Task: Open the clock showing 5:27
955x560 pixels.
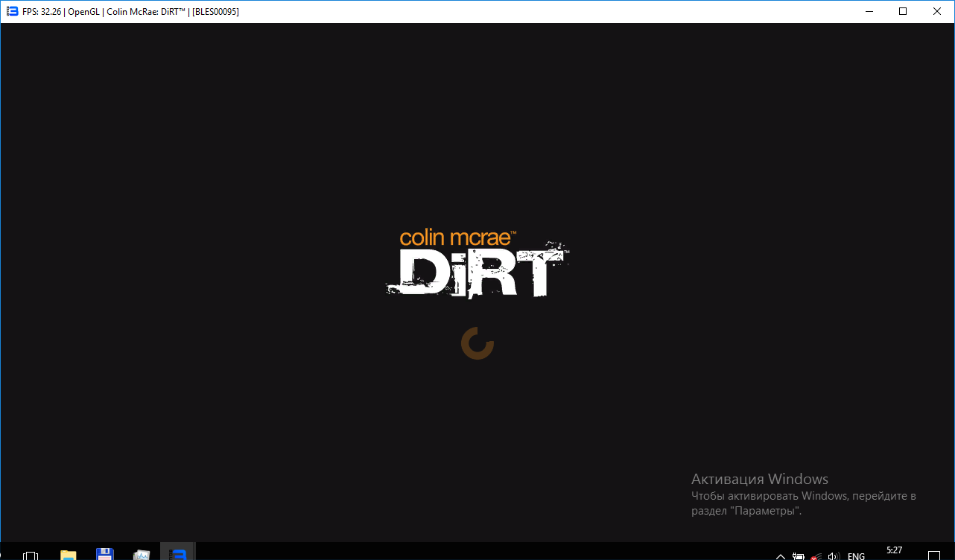Action: click(x=894, y=551)
